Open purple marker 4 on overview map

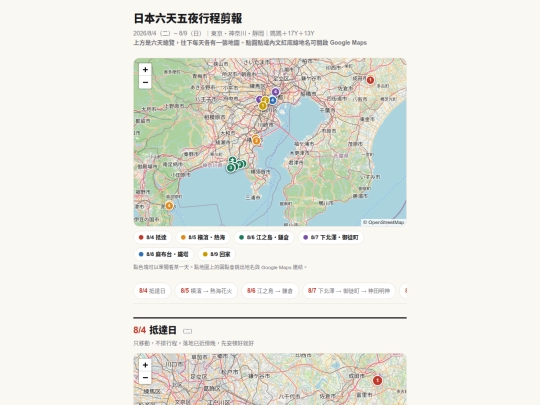click(x=275, y=92)
